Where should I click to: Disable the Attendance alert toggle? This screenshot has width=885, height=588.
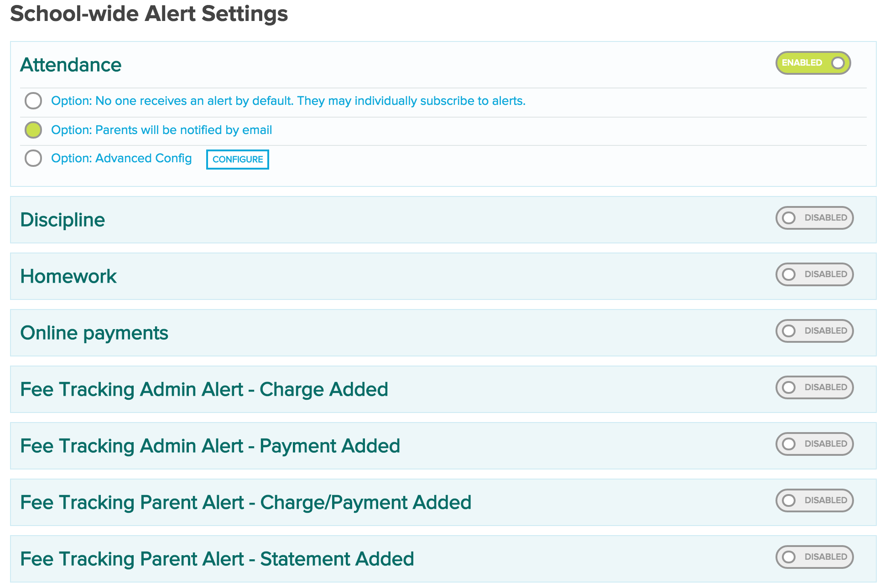pyautogui.click(x=813, y=63)
